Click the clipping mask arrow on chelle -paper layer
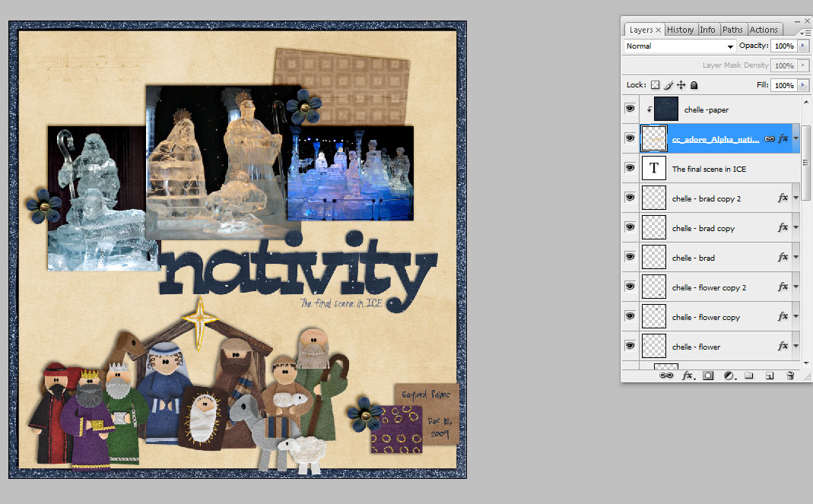The width and height of the screenshot is (813, 504). tap(649, 109)
